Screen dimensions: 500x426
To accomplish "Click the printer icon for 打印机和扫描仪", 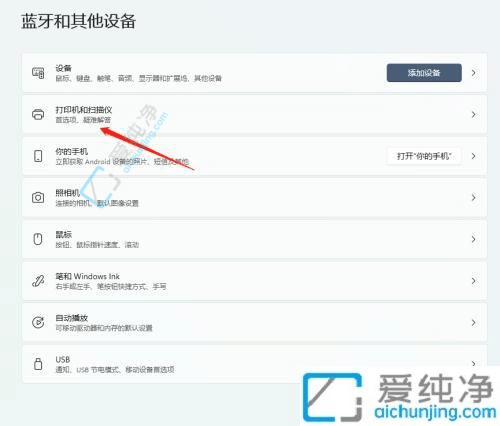I will 38,114.
